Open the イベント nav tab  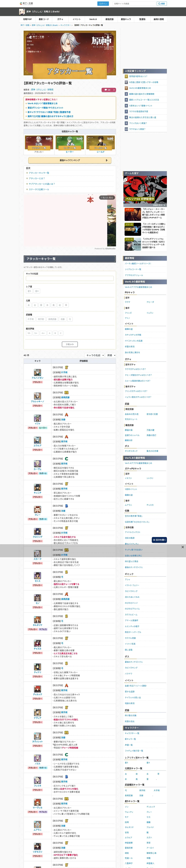tap(77, 19)
